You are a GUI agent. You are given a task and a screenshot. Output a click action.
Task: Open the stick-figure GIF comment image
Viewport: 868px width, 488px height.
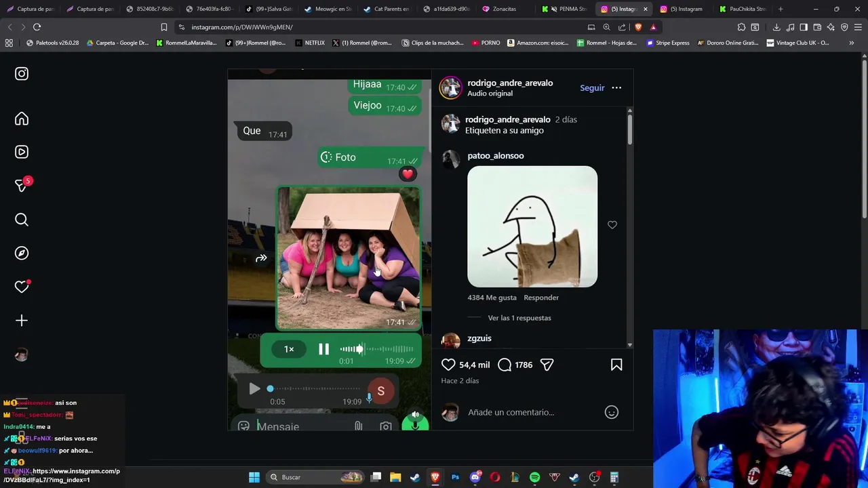tap(532, 227)
